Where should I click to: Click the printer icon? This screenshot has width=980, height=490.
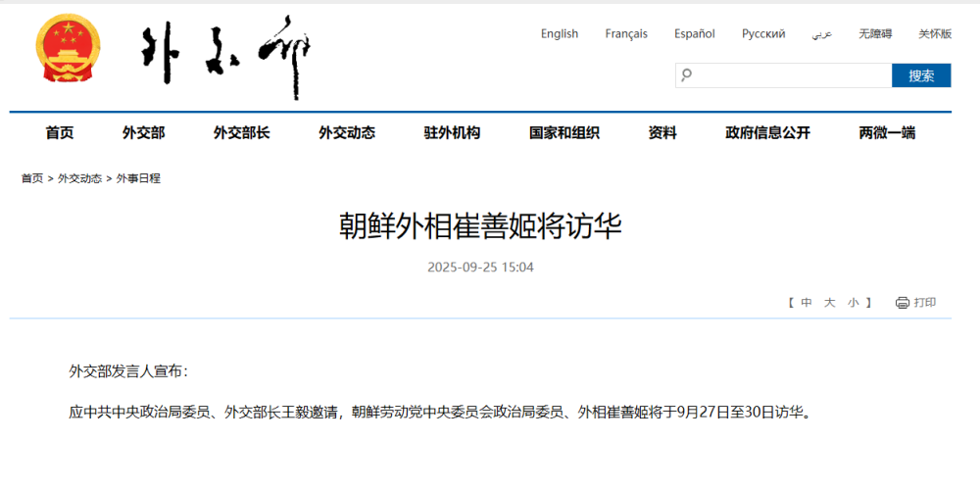pyautogui.click(x=902, y=303)
